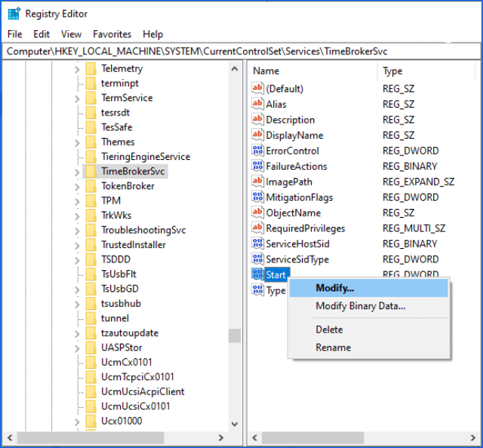Expand the TrkWks key
Screen dimensions: 483x448
coord(77,216)
